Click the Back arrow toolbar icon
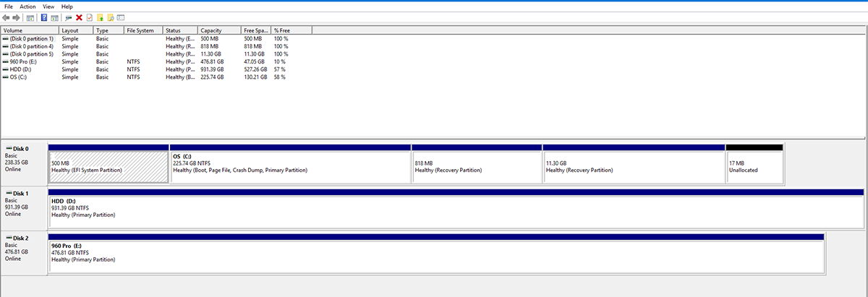The image size is (868, 297). 6,17
